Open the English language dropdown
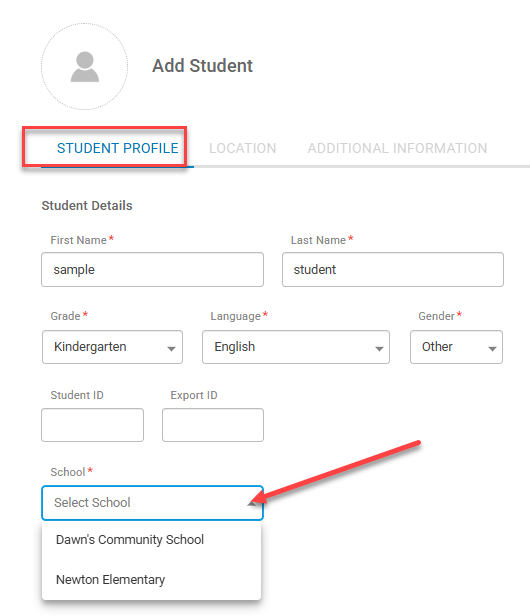This screenshot has width=530, height=616. click(x=296, y=347)
